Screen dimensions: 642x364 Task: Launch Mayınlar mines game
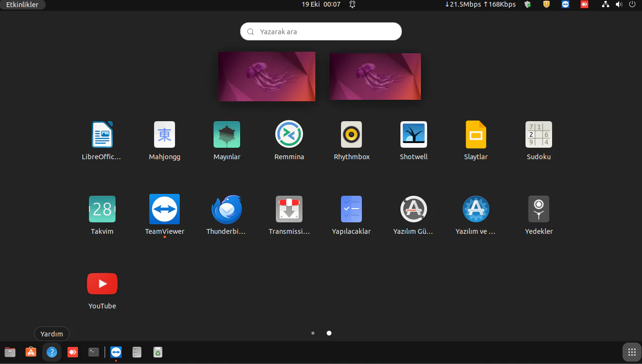(226, 134)
